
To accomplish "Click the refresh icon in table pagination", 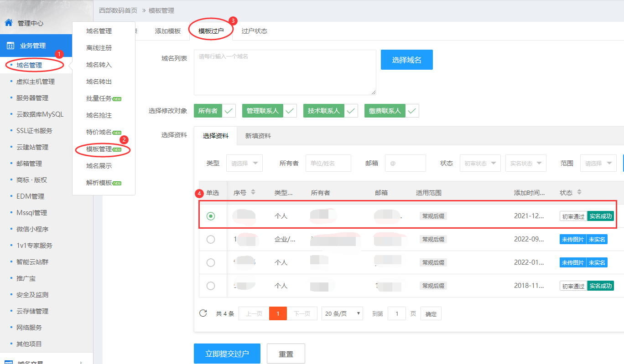I will click(x=203, y=313).
